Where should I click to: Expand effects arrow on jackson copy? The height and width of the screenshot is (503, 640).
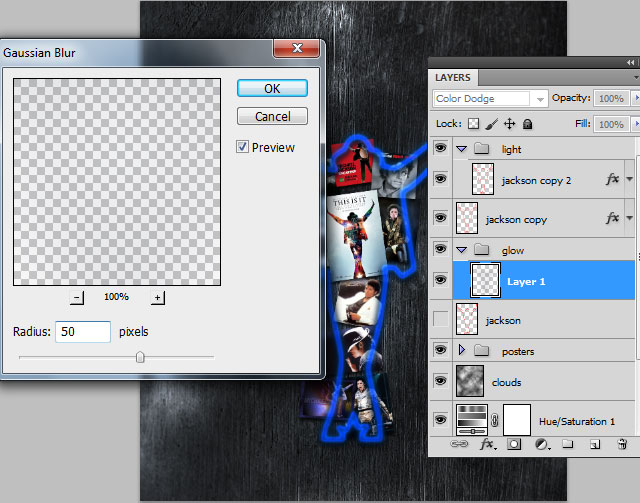[x=629, y=218]
